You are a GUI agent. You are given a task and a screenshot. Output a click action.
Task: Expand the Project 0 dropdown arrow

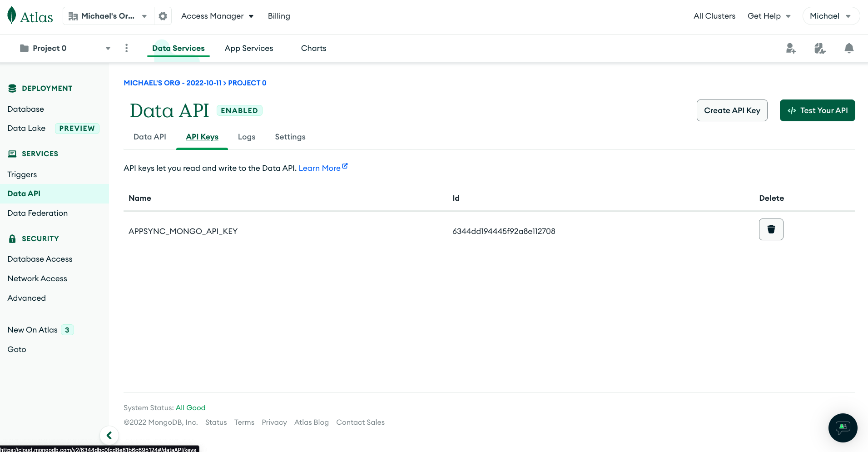[108, 49]
